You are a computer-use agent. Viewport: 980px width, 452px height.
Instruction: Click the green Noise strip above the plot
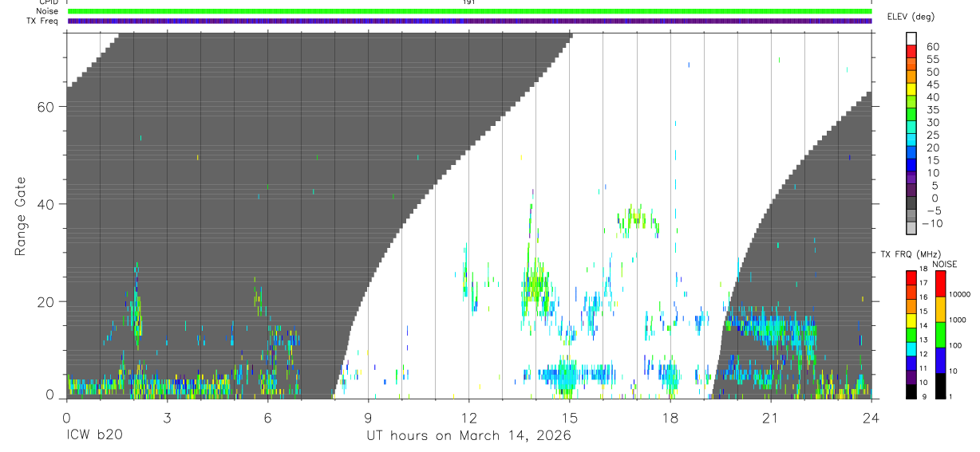[469, 11]
